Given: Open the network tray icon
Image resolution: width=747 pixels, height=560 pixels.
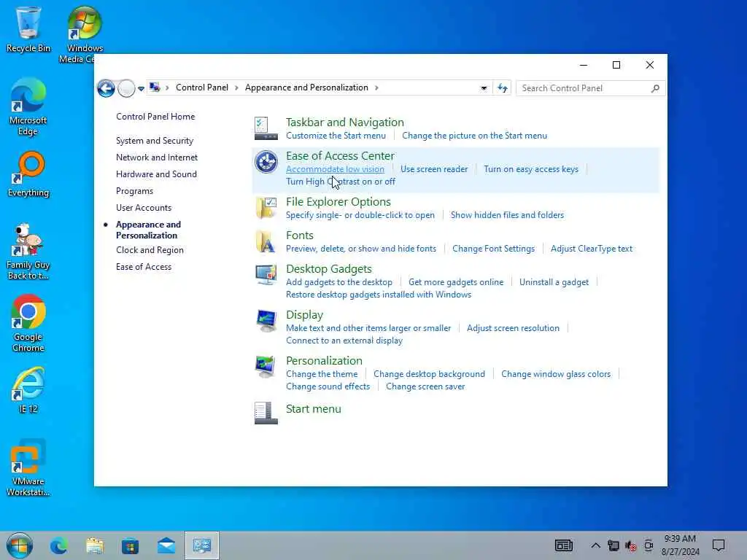Looking at the screenshot, I should click(x=614, y=545).
